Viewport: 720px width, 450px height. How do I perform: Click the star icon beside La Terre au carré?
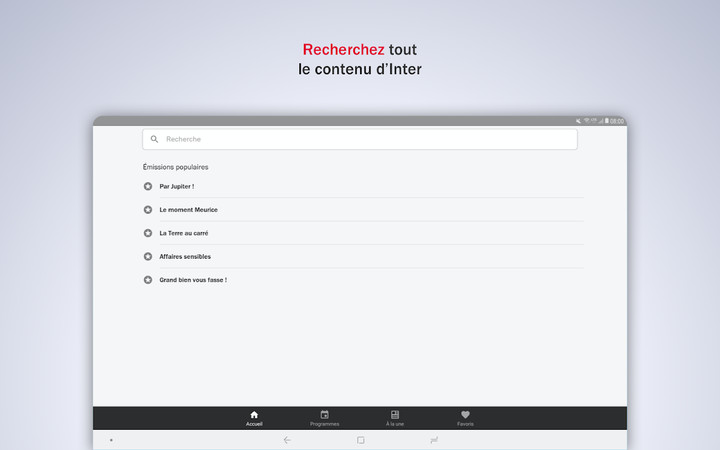[x=148, y=233]
